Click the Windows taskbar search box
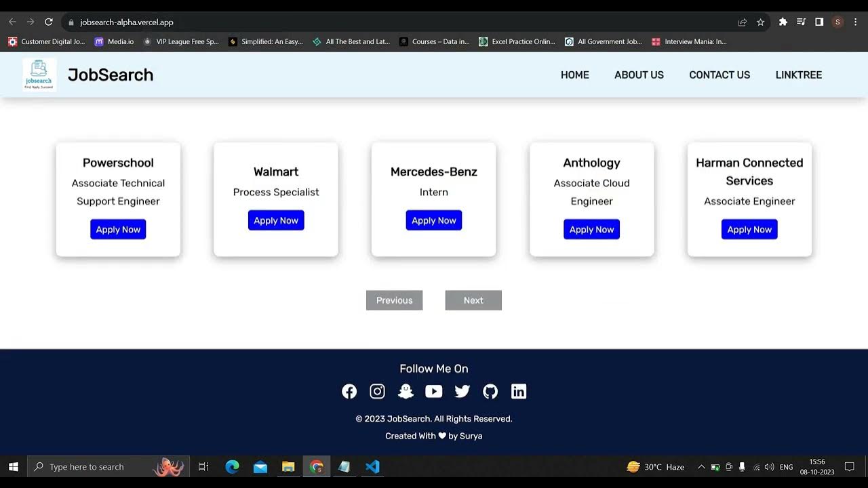This screenshot has height=488, width=868. (x=108, y=467)
